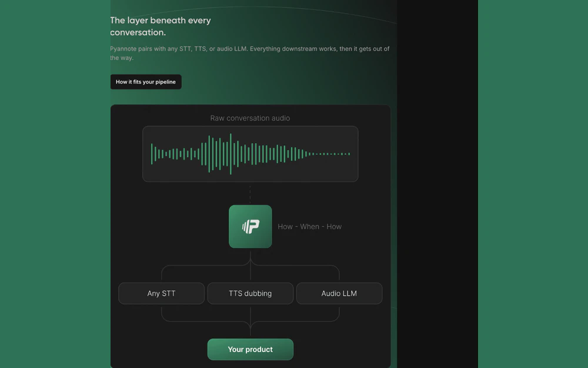Click the "How - When - How" text
The height and width of the screenshot is (368, 588).
click(x=310, y=227)
